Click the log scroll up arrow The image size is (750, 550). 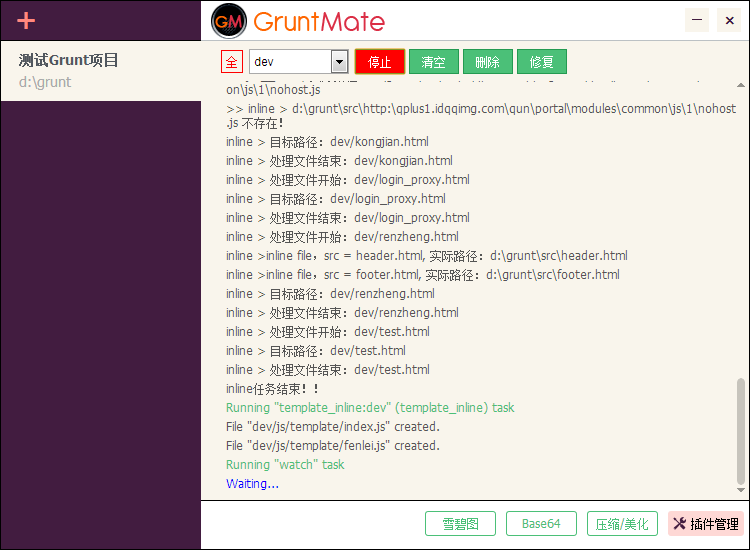[741, 85]
